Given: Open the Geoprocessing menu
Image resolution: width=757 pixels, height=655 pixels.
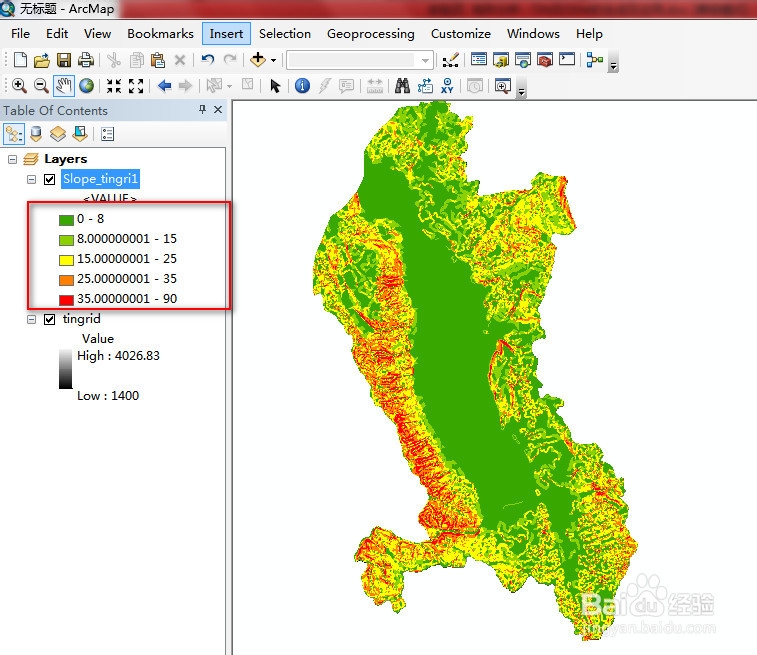Looking at the screenshot, I should (x=370, y=34).
